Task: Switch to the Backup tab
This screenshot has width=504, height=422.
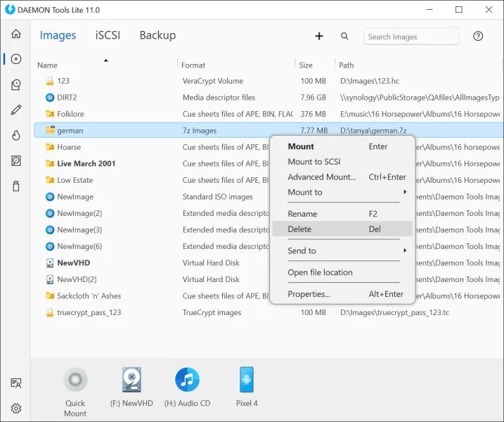Action: click(157, 35)
